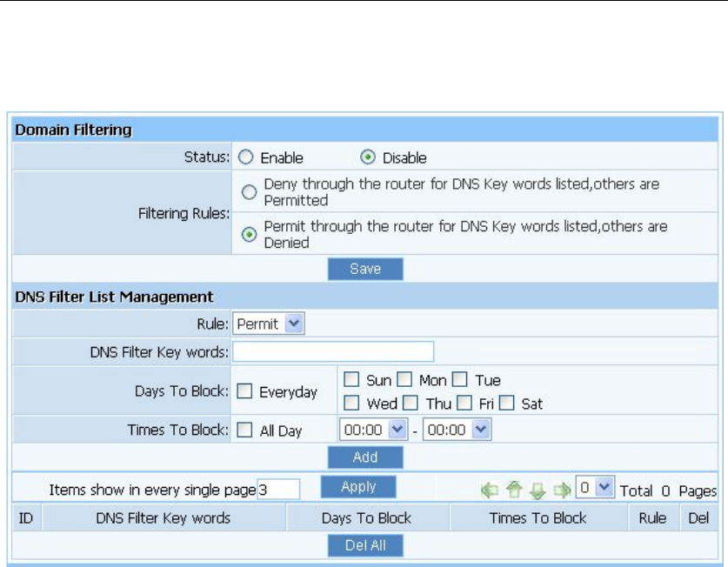This screenshot has height=567, width=728.
Task: Check the Wed day checkbox
Action: click(x=351, y=403)
